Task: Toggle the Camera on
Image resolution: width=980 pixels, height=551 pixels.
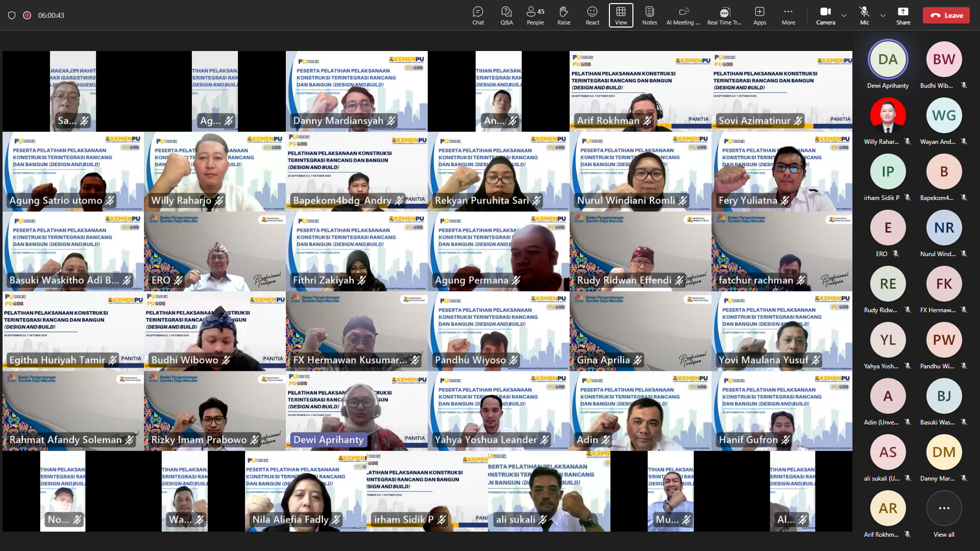Action: pos(825,15)
